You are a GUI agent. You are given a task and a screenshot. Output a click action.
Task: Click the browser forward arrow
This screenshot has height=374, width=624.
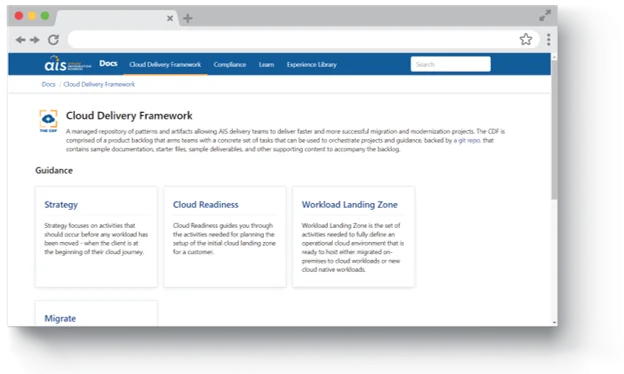point(35,40)
